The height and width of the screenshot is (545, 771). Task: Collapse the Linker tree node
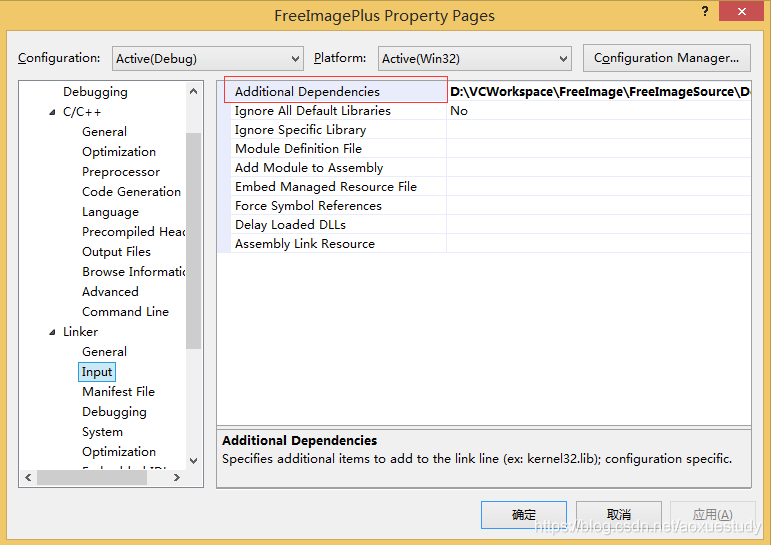point(53,332)
